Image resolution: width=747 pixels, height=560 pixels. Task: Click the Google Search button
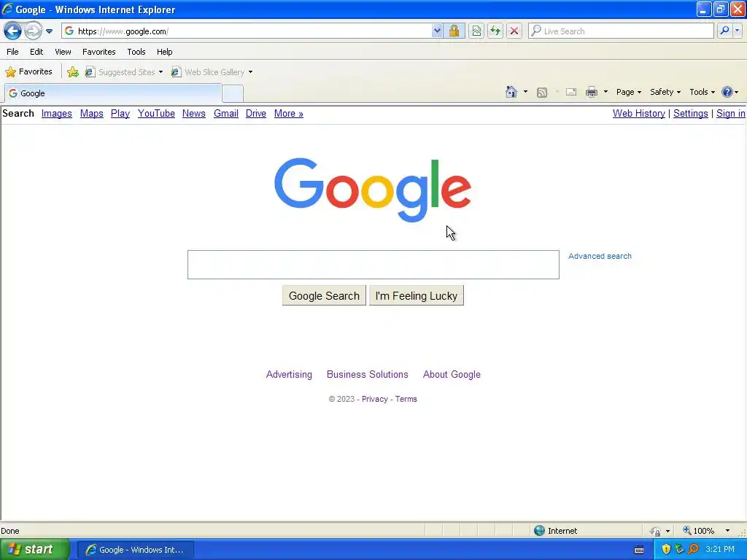[324, 296]
